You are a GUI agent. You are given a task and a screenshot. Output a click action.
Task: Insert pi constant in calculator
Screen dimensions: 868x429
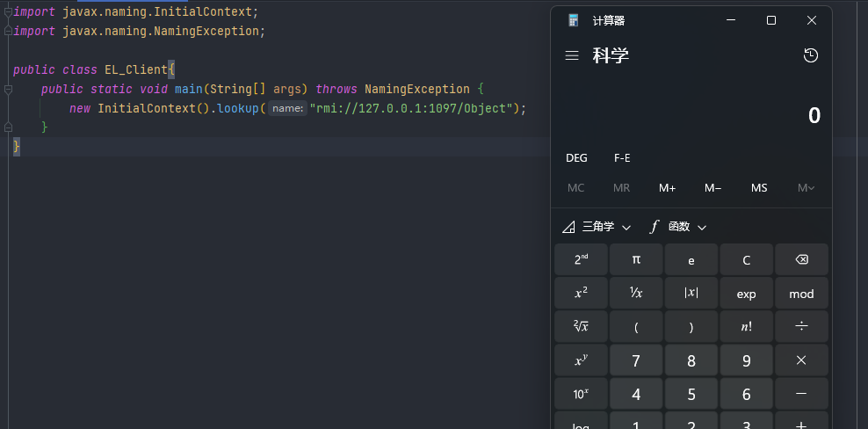click(636, 260)
